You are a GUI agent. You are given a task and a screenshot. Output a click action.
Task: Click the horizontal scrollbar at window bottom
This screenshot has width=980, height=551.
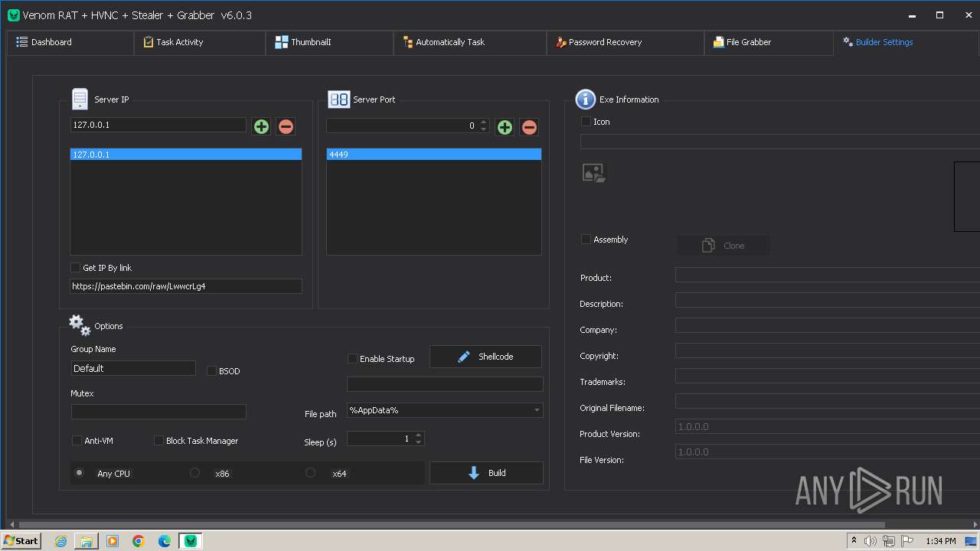(x=452, y=524)
